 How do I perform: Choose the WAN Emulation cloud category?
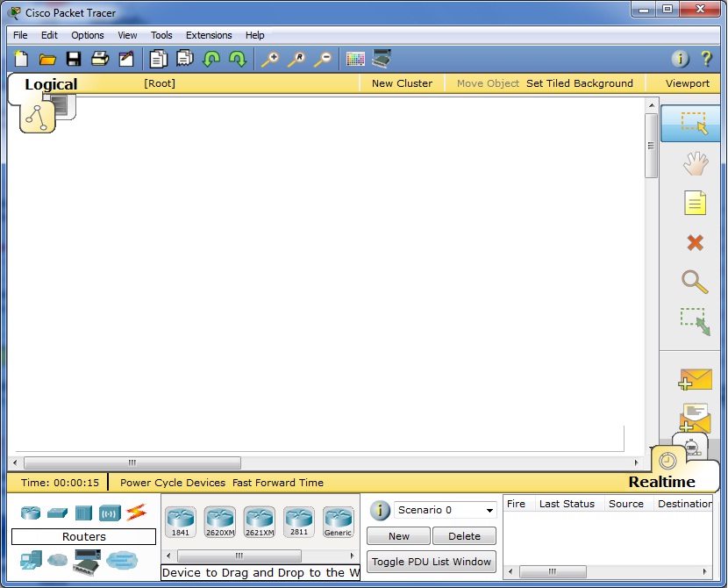(57, 560)
